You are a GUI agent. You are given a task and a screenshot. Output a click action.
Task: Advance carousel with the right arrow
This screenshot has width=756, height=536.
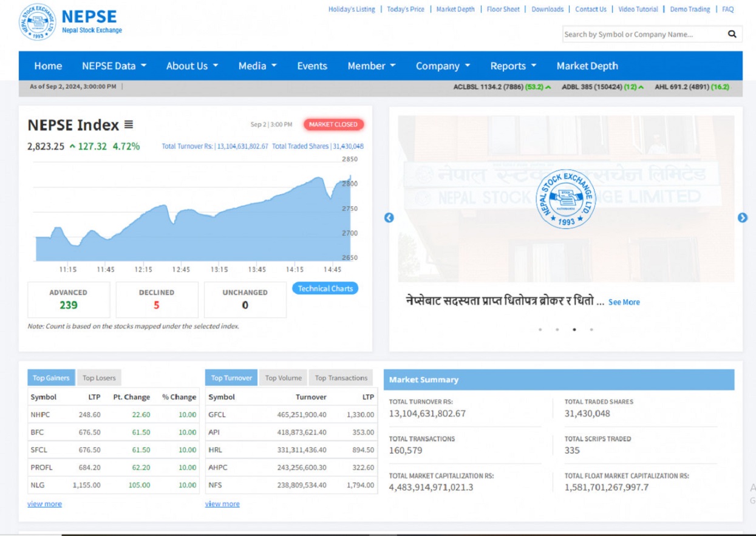[x=742, y=218]
